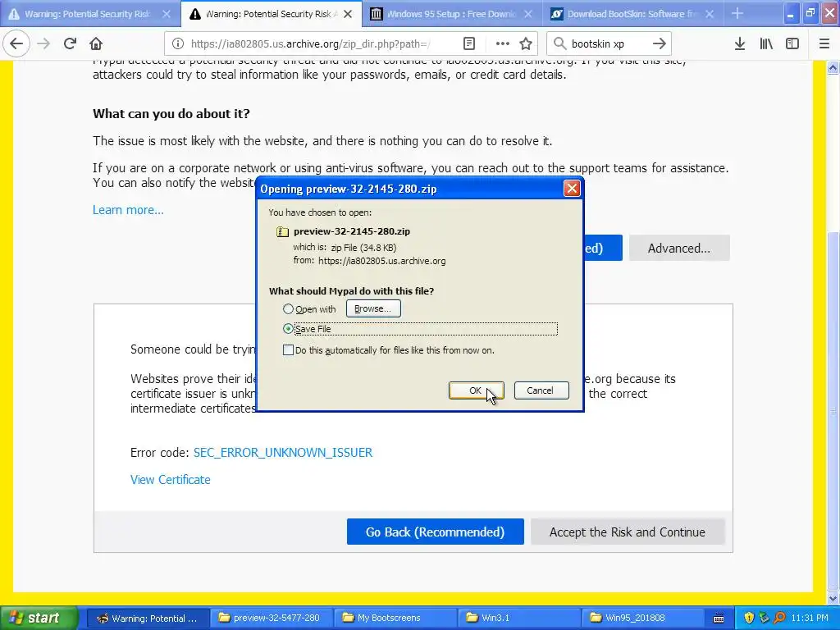The image size is (840, 630).
Task: Open the SEC_ERROR_UNKNOWN_ISSUER error link
Action: (x=283, y=453)
